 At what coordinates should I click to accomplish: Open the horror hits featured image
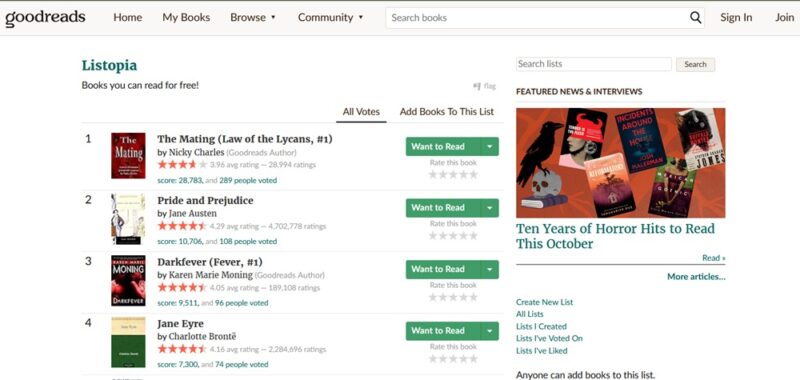pyautogui.click(x=620, y=163)
